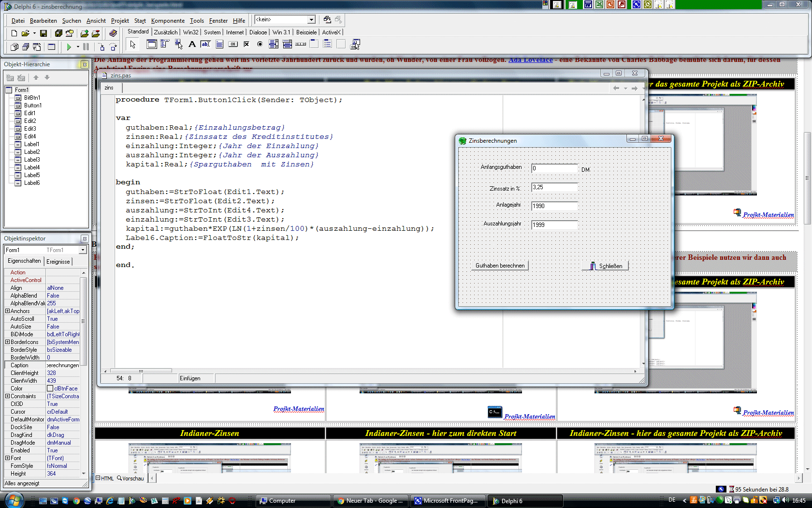Click the New item toolbar icon
The image size is (812, 508).
[x=14, y=33]
